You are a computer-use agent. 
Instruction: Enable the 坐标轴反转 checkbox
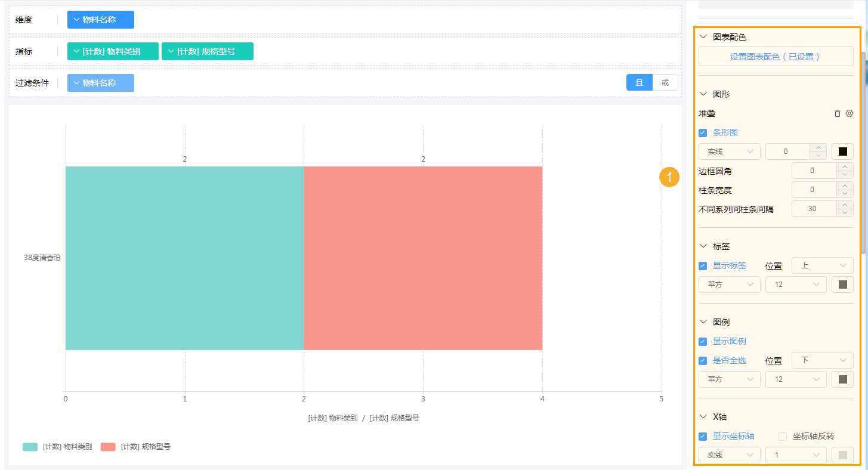tap(783, 436)
